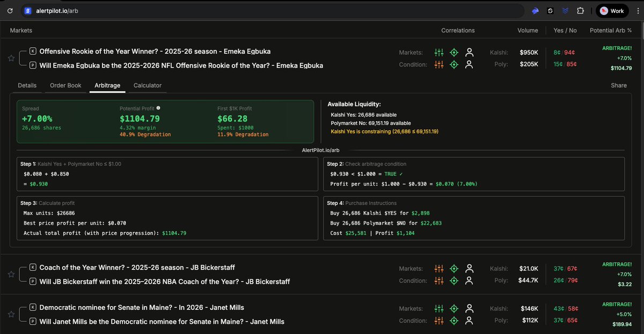Click Poly 37¢ / 65¢ price for Janet Mills
The image size is (644, 334).
click(565, 321)
